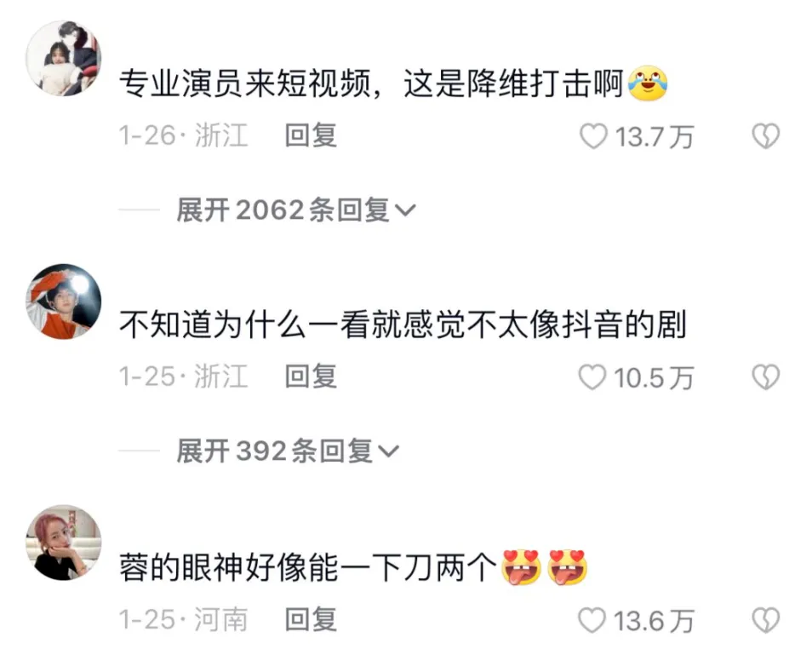
Task: Open the pink-haired commenter's avatar
Action: 64,543
